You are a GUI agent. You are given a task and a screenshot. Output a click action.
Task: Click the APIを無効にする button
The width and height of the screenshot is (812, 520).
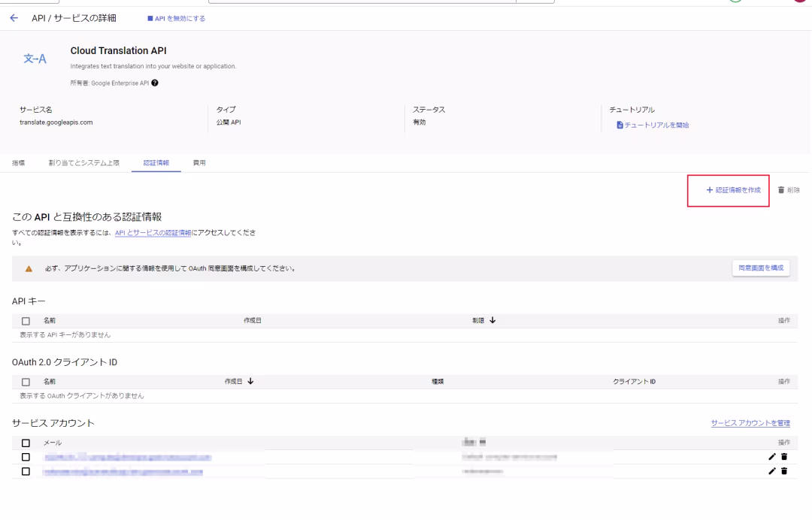[x=176, y=19]
